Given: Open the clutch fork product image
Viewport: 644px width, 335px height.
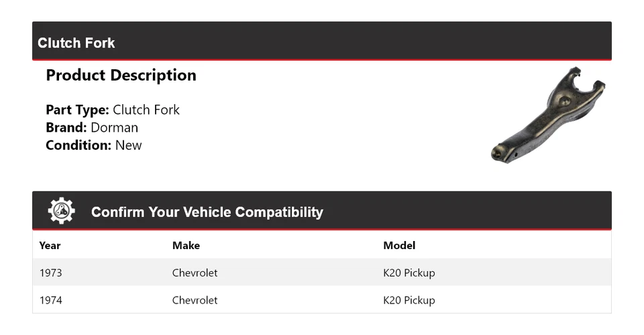Looking at the screenshot, I should point(547,113).
